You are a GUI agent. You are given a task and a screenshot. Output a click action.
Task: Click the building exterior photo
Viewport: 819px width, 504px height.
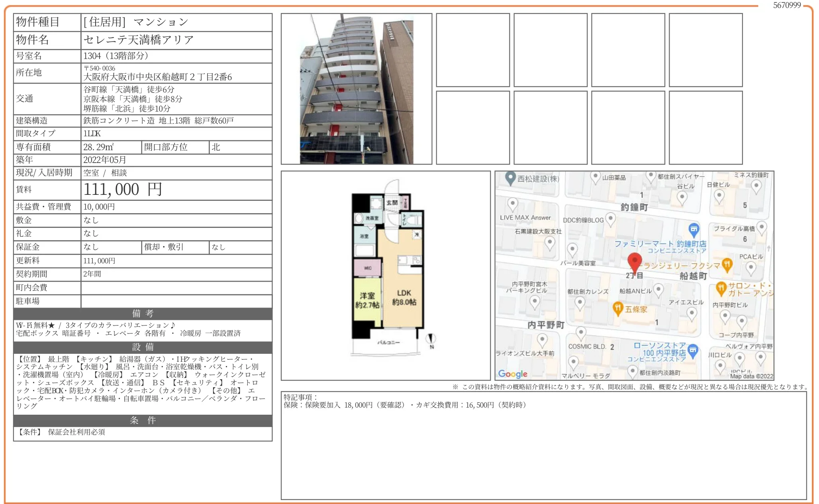(x=356, y=89)
